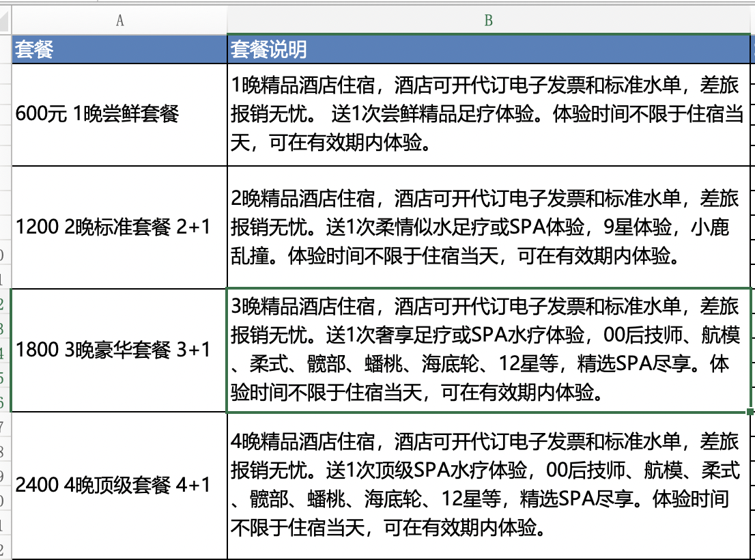Select cell '2400 4晚顶级套餐 4+1'
Image resolution: width=755 pixels, height=560 pixels.
tap(119, 486)
